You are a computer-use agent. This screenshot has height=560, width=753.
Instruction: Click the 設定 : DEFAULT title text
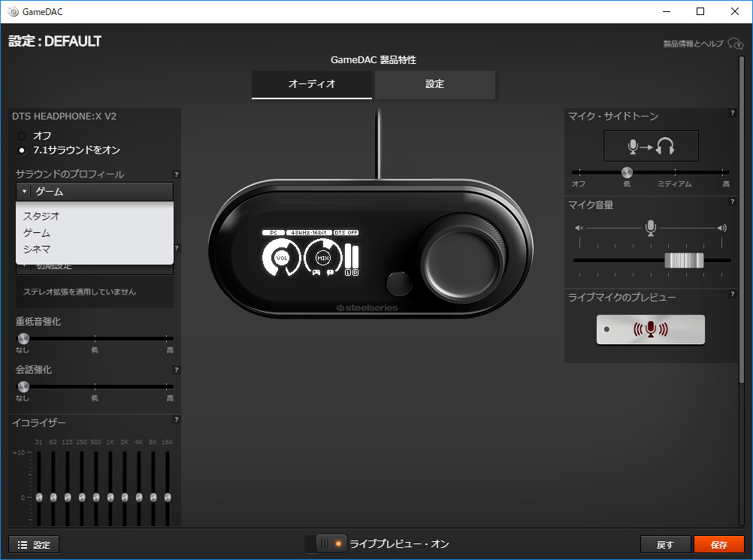click(55, 41)
